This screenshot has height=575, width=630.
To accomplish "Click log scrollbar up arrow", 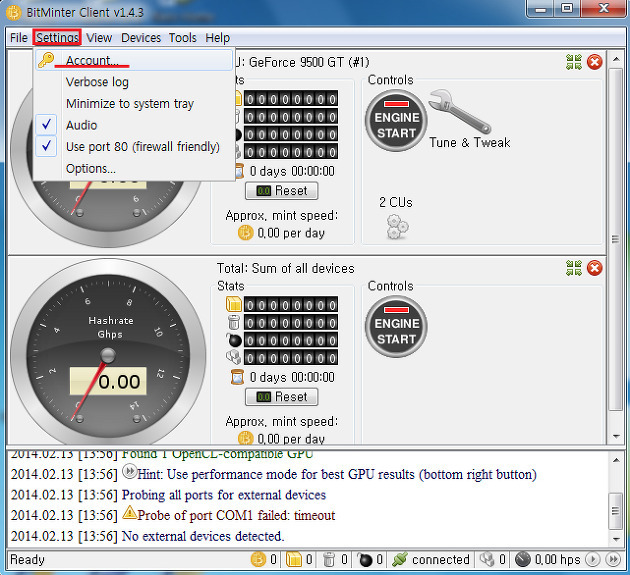I will (616, 459).
